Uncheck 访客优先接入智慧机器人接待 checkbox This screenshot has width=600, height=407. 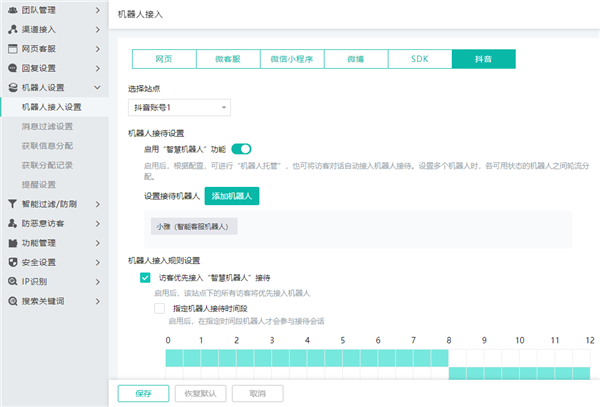tap(145, 277)
